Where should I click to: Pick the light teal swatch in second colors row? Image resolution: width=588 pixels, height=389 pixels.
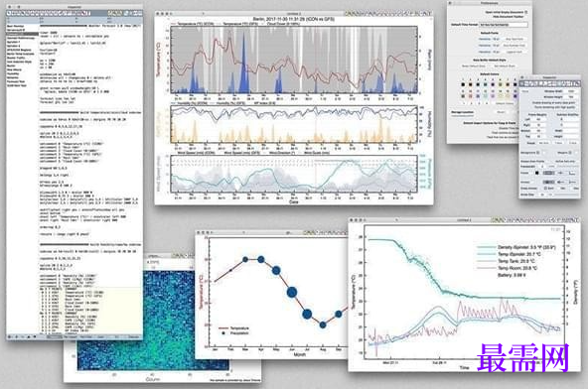click(x=486, y=96)
